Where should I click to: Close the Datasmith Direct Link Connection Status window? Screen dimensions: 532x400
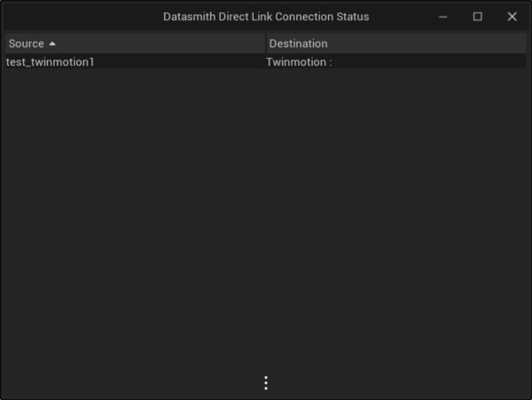(512, 17)
